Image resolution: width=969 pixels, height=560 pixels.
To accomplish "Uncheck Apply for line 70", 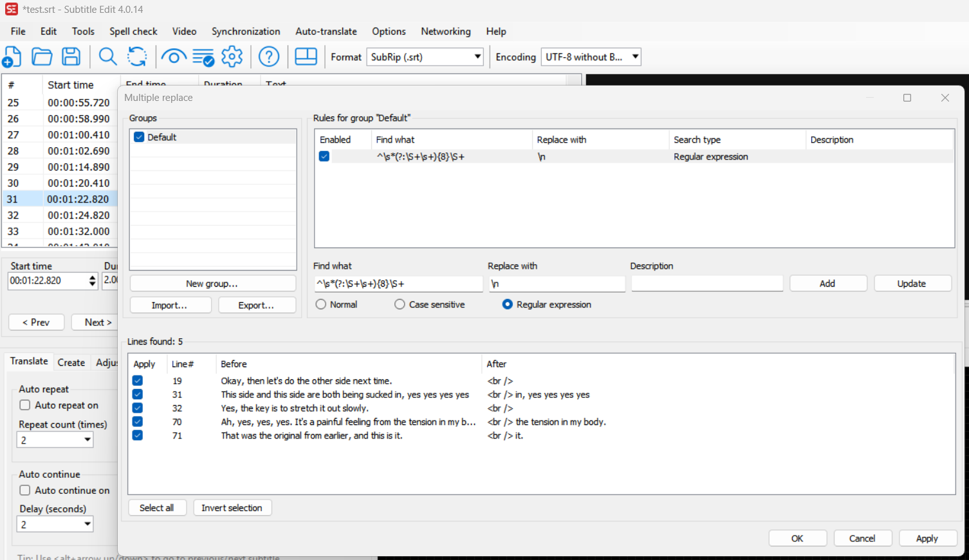I will pos(138,422).
